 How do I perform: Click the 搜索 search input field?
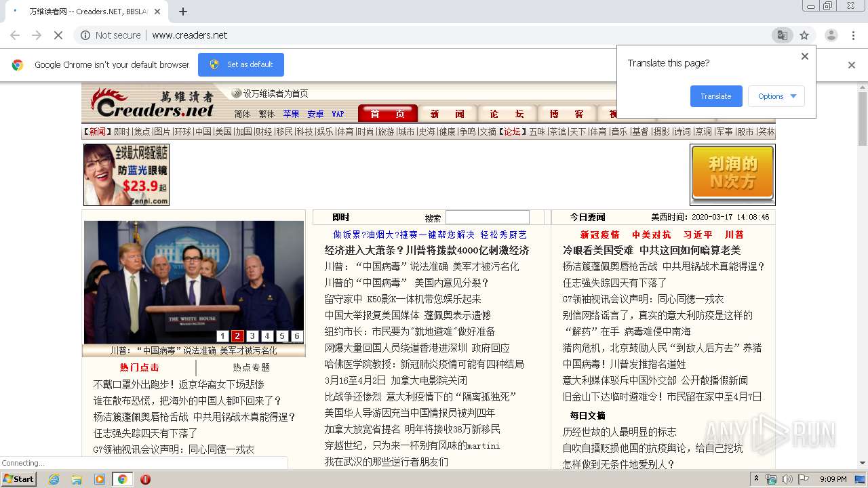coord(487,218)
